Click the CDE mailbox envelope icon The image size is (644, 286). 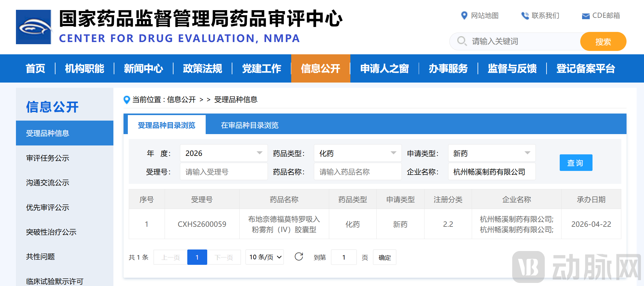pos(585,16)
